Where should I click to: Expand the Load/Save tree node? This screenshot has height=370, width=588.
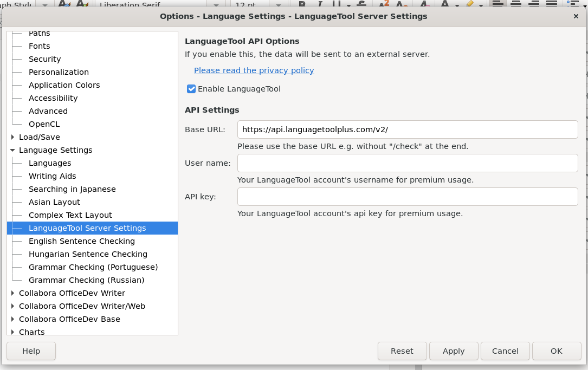point(13,137)
